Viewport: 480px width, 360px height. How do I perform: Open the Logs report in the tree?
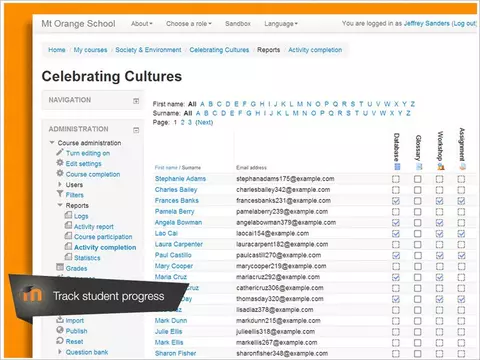[x=81, y=216]
